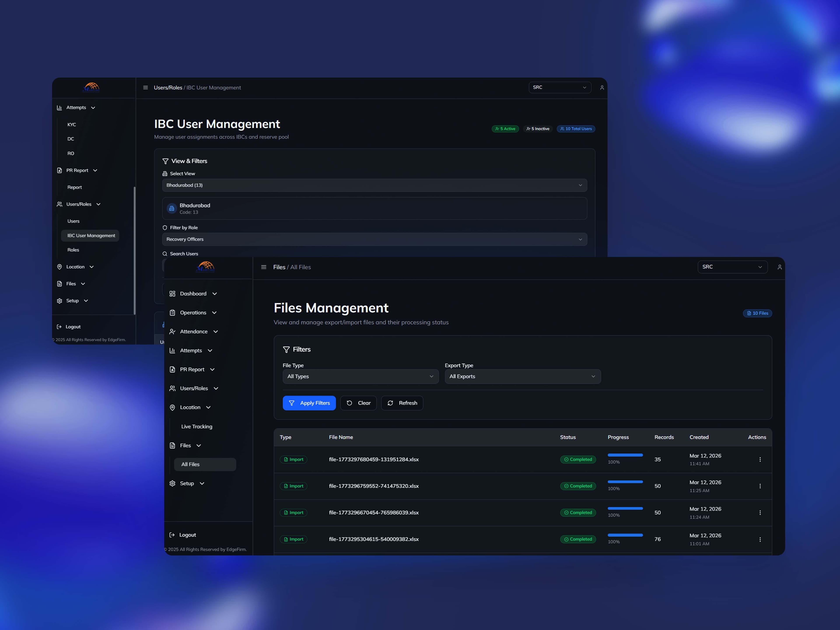Select IBC User Management sidebar item
Viewport: 840px width, 630px height.
pyautogui.click(x=90, y=236)
